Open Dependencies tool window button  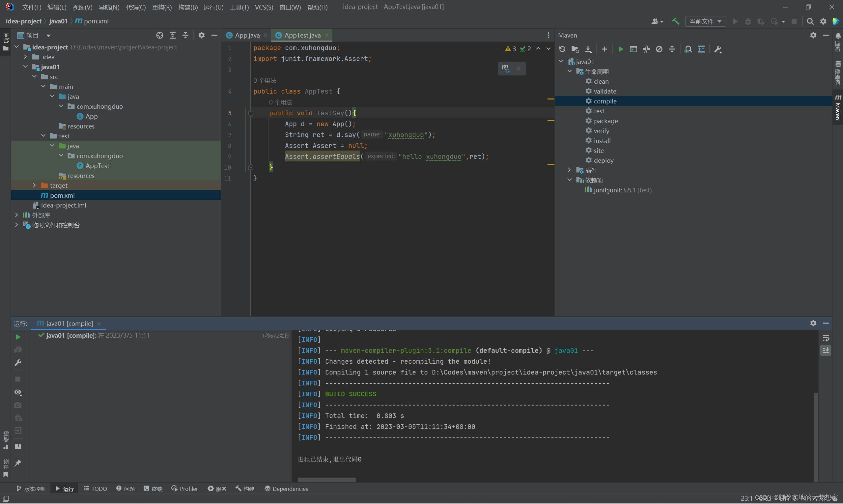point(286,489)
